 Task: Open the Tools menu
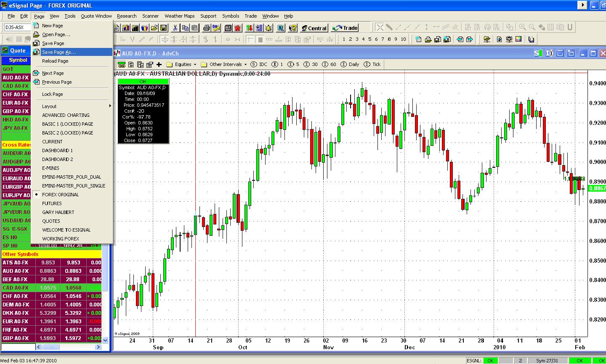(70, 16)
